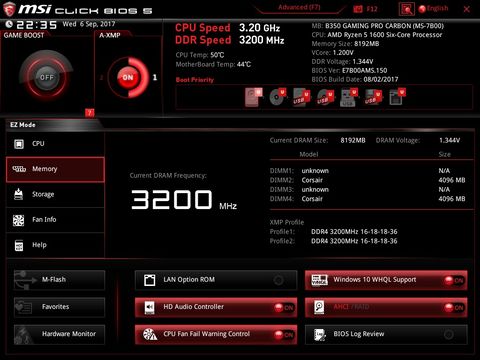Click the DRAM Voltage 1.344V value
Screen dimensions: 480x360
pyautogui.click(x=450, y=140)
